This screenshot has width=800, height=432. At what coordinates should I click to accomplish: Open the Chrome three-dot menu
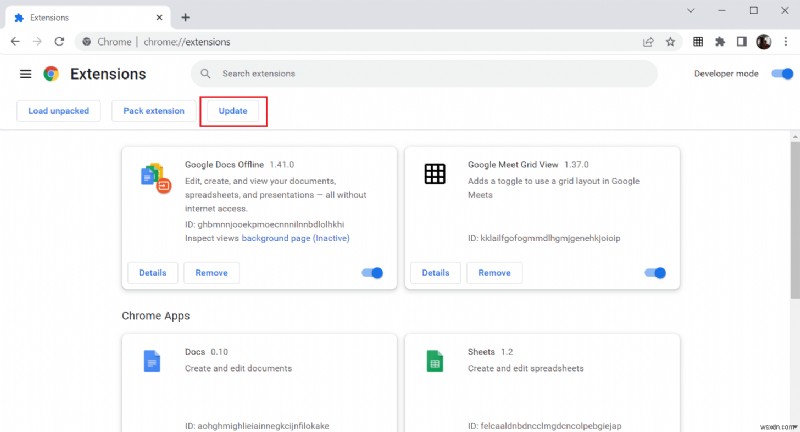click(x=784, y=42)
